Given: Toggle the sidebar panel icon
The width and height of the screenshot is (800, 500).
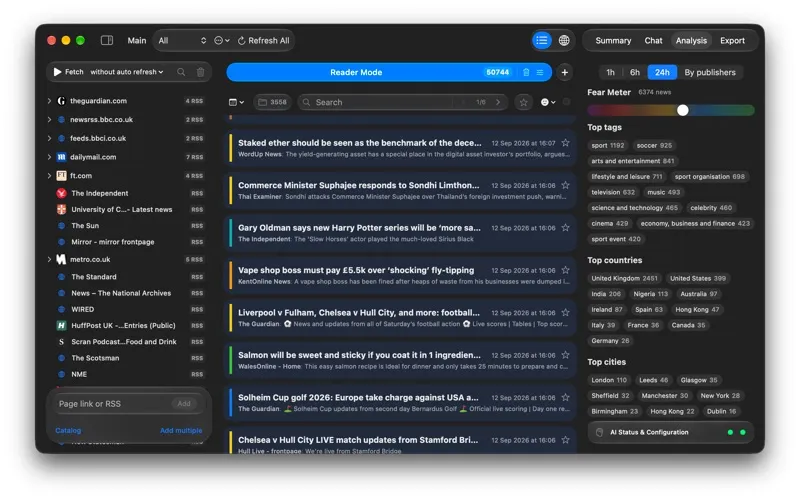Looking at the screenshot, I should pos(107,40).
